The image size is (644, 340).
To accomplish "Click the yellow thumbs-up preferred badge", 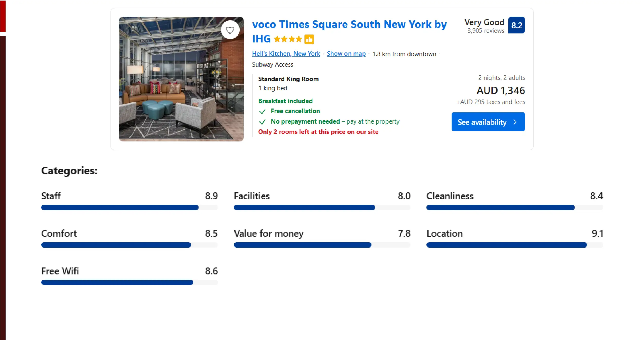I will pos(309,39).
